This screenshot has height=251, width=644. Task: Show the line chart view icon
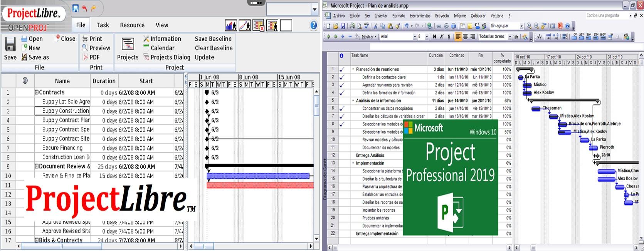point(245,25)
